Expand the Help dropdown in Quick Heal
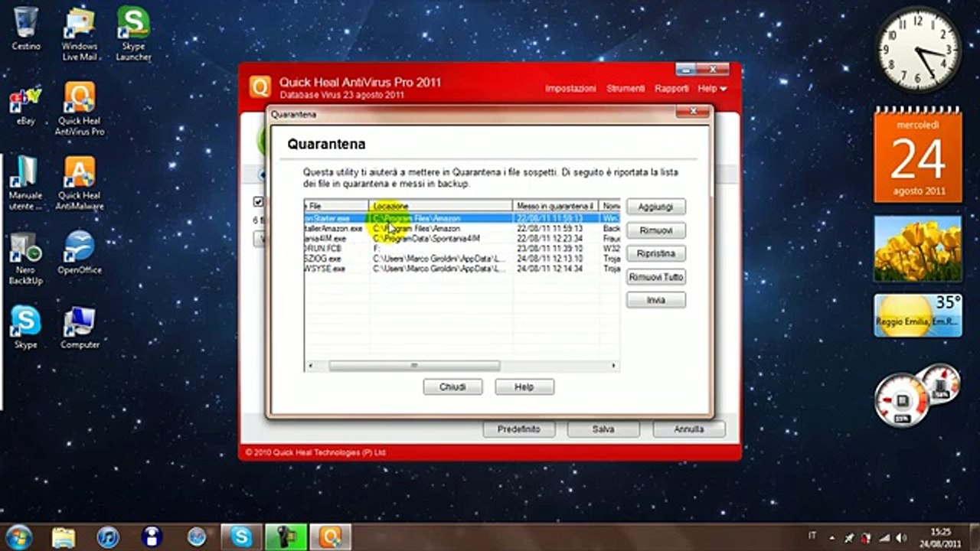 [x=712, y=89]
